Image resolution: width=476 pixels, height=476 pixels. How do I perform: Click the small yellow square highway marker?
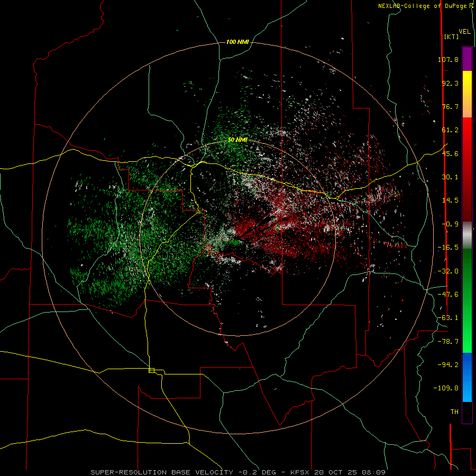click(x=151, y=370)
